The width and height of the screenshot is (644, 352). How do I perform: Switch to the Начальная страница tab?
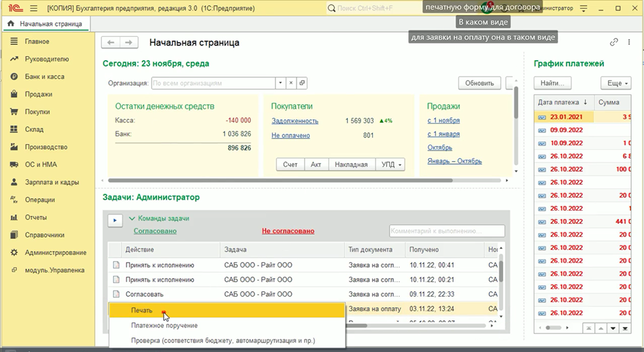tap(46, 24)
